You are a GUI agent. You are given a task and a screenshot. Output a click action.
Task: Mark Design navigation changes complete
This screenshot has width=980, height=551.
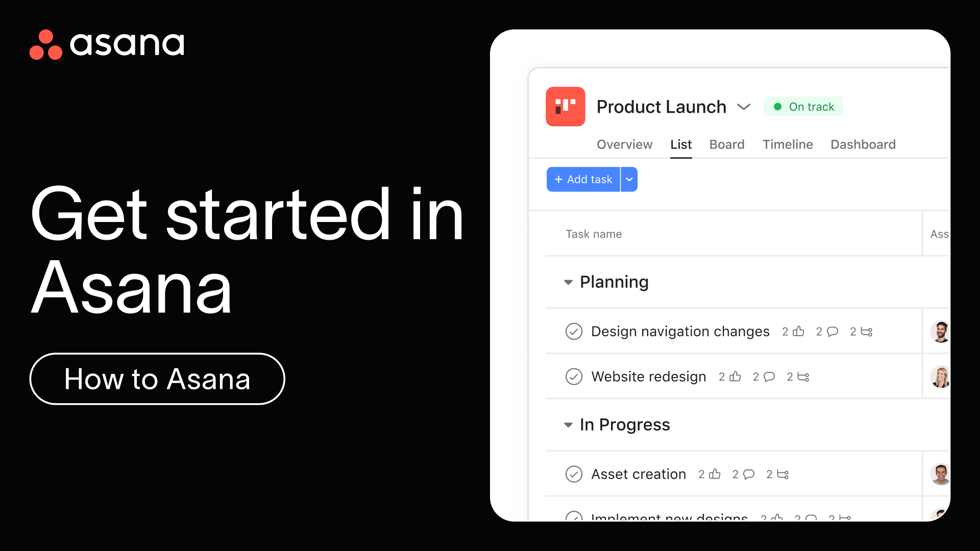[574, 332]
